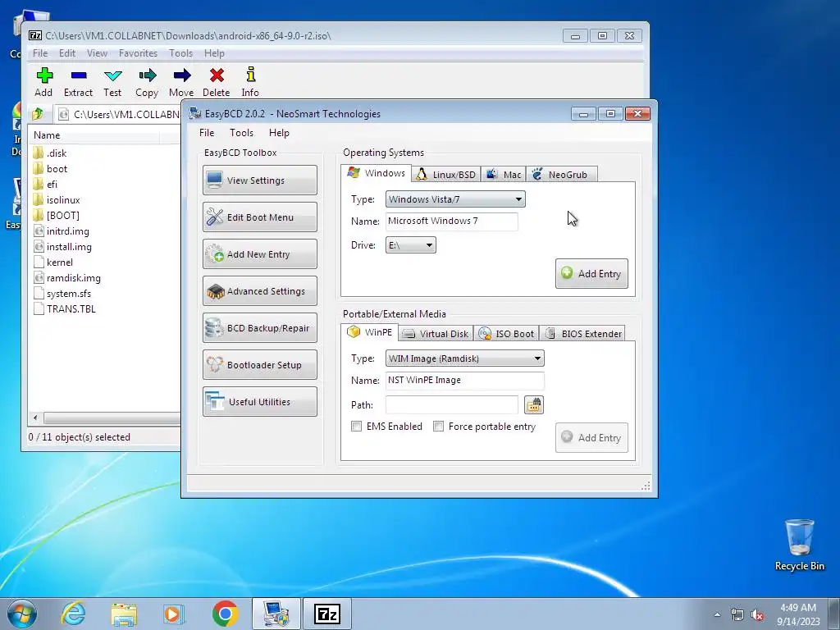Screen dimensions: 840x630
Task: Open the Recycle Bin desktop icon
Action: (x=799, y=545)
